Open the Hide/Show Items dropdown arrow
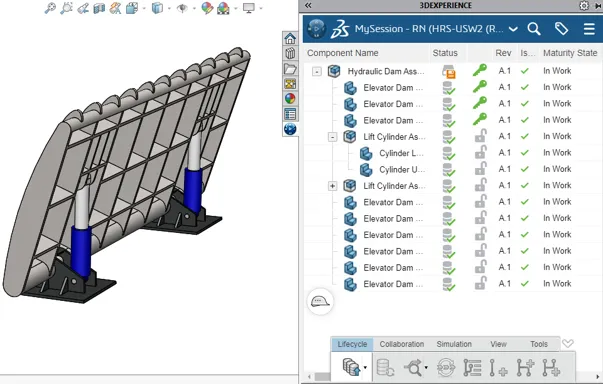 coord(194,8)
